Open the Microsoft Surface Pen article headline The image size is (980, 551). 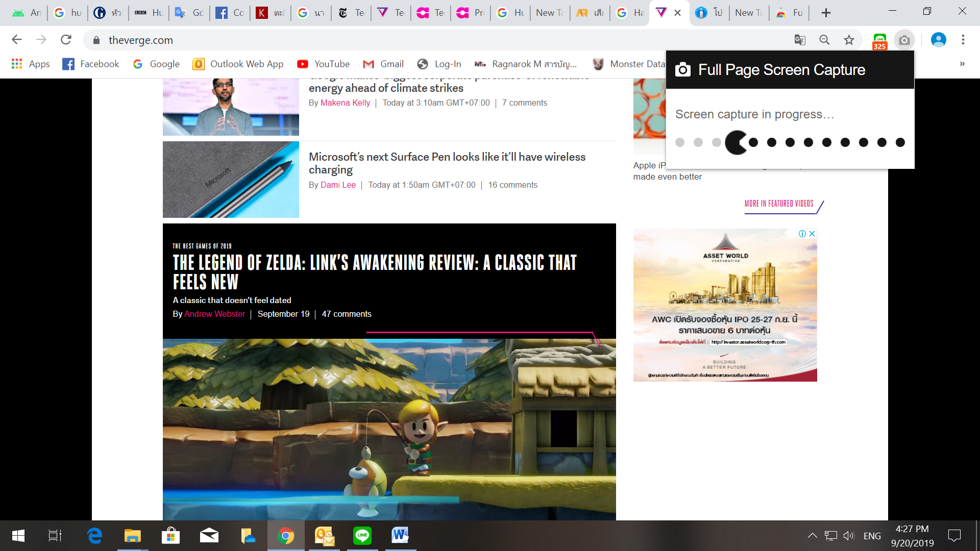pyautogui.click(x=447, y=163)
